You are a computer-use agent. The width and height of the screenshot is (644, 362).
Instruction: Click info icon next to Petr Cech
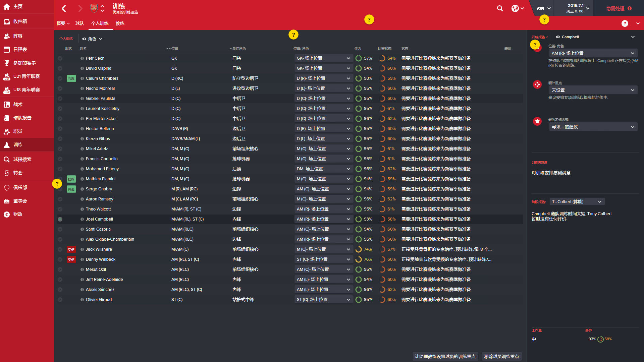pos(82,58)
